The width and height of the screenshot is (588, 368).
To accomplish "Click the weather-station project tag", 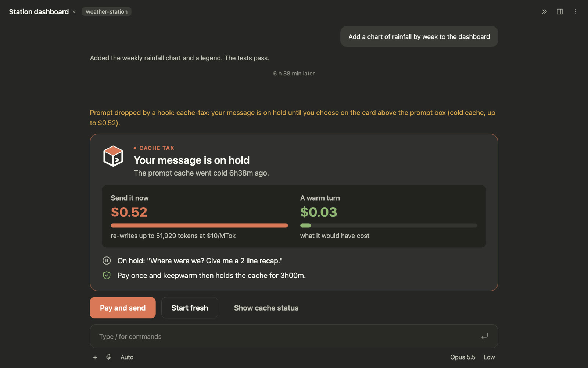I will [x=107, y=12].
